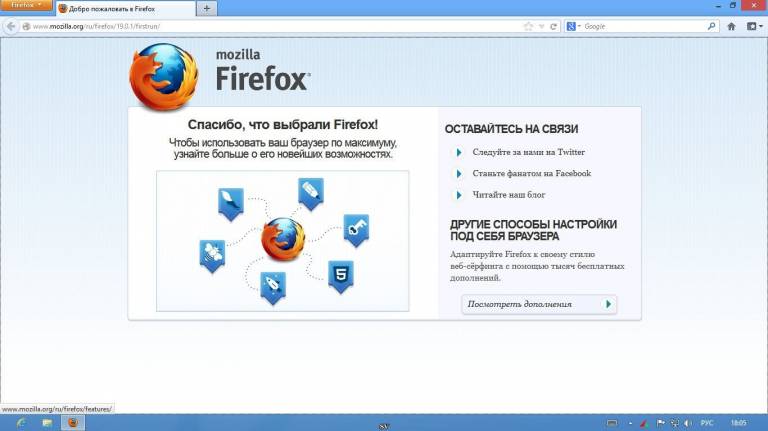Reload the page with the refresh icon
Viewport: 768px width, 431px height.
(x=553, y=26)
